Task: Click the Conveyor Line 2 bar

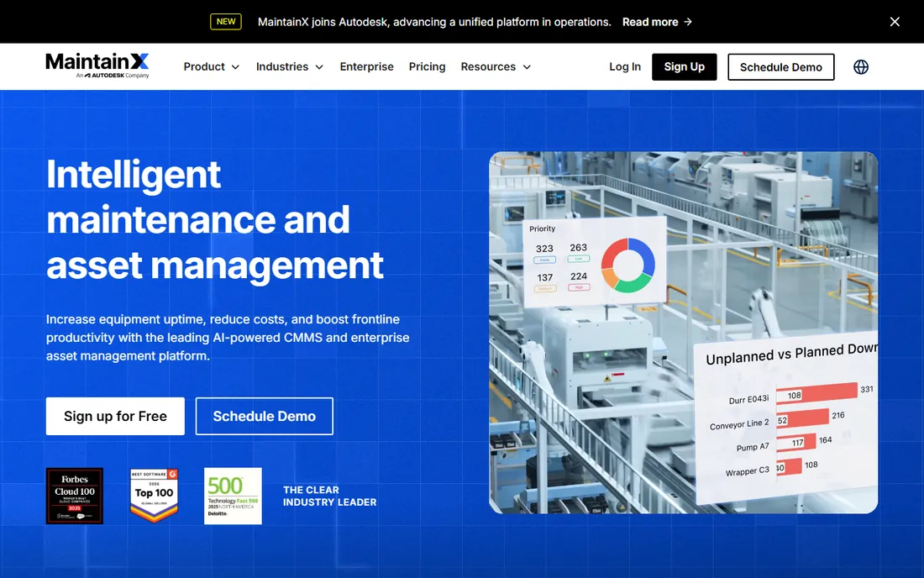Action: 802,418
